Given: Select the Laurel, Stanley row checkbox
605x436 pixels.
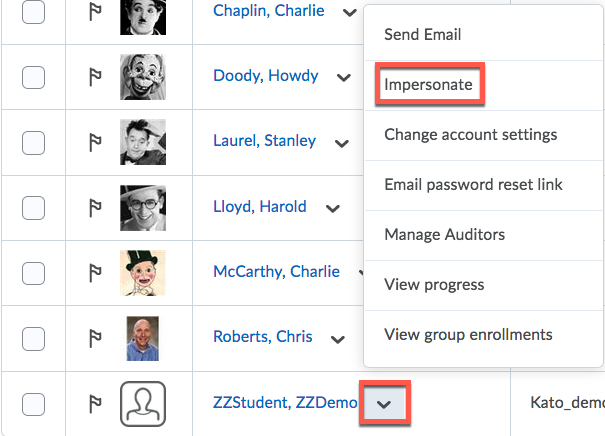Looking at the screenshot, I should pos(33,142).
